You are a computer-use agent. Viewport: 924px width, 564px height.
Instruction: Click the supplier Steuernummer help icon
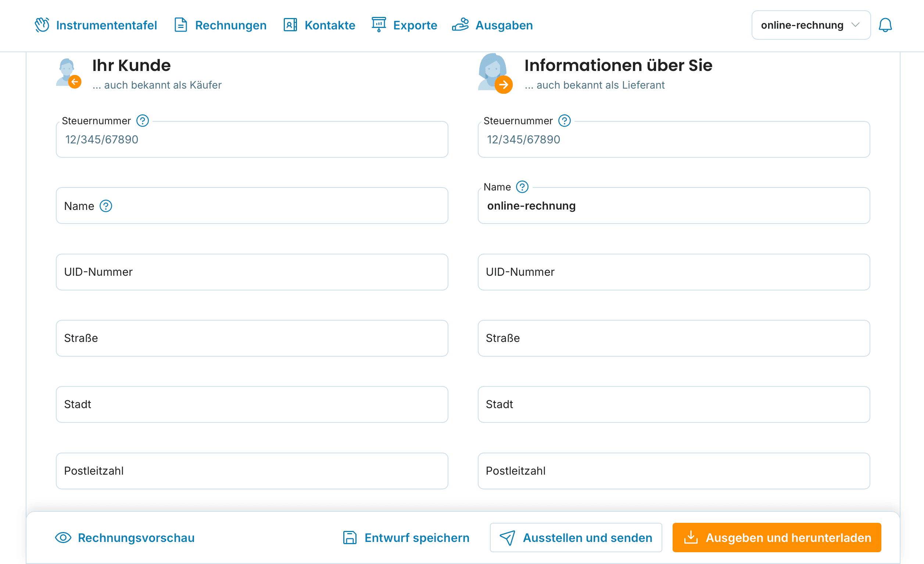[565, 121]
